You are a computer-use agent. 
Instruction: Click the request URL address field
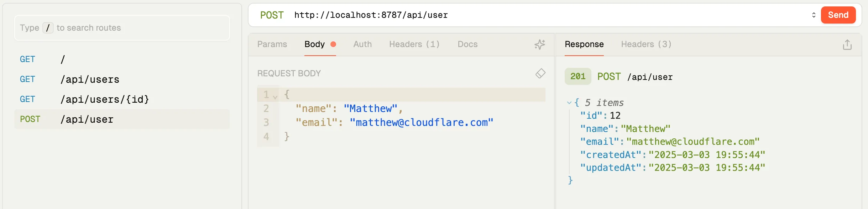coord(534,15)
